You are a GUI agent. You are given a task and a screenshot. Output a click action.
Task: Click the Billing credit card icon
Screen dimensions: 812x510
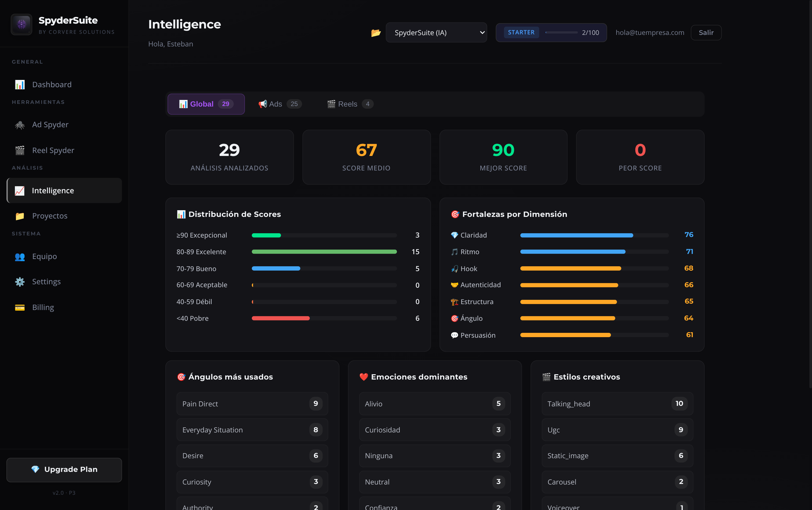[20, 307]
